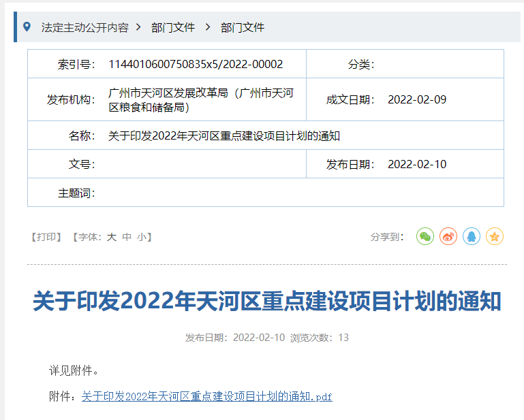Screen dimensions: 524x420
Task: Click the 名称 row title text
Action: tap(224, 136)
